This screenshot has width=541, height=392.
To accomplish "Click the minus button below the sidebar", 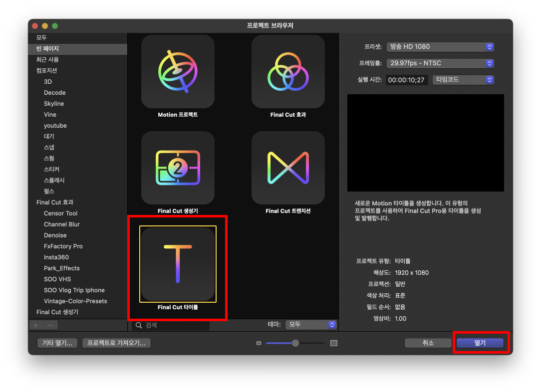I will (51, 325).
